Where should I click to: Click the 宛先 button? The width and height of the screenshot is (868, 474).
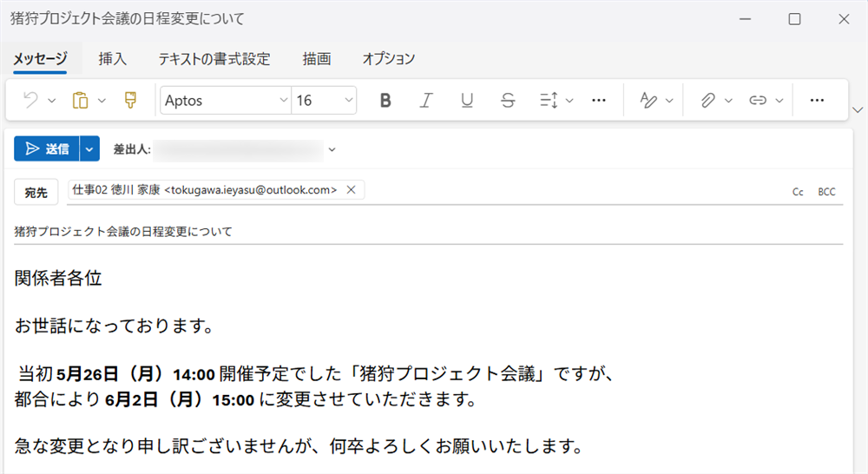pyautogui.click(x=36, y=192)
